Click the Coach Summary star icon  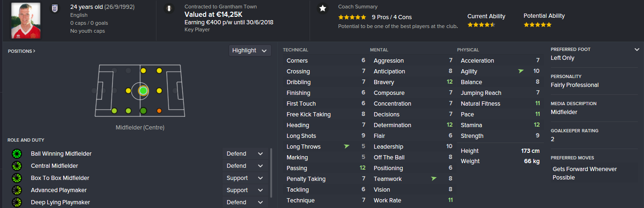click(x=322, y=8)
